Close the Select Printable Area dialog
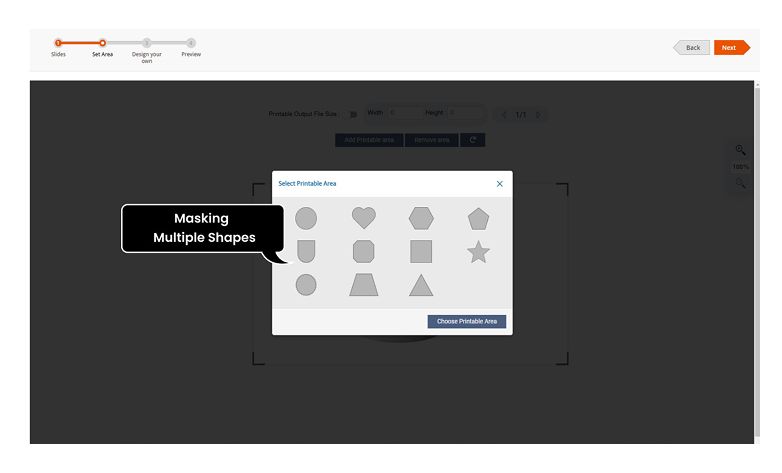The width and height of the screenshot is (782, 473). (500, 184)
